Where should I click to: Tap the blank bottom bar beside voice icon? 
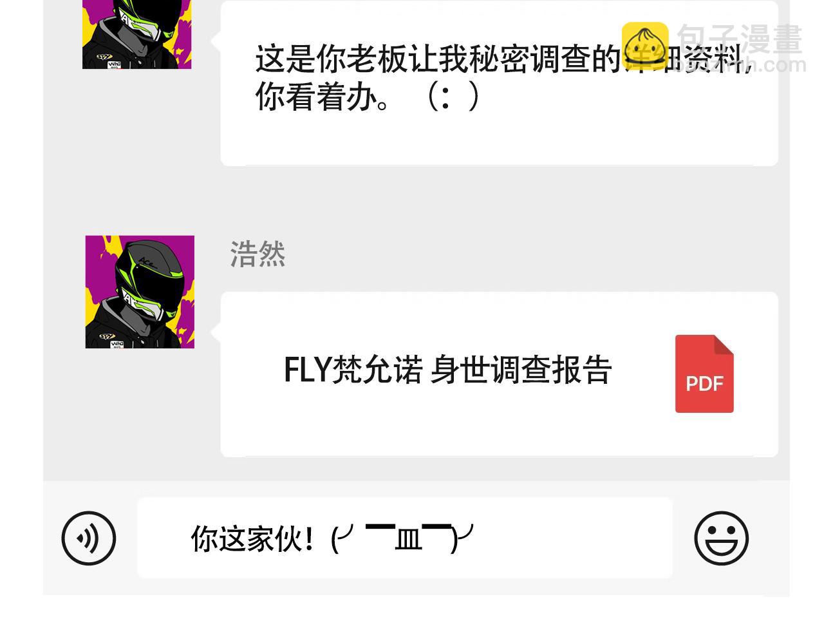point(127,538)
